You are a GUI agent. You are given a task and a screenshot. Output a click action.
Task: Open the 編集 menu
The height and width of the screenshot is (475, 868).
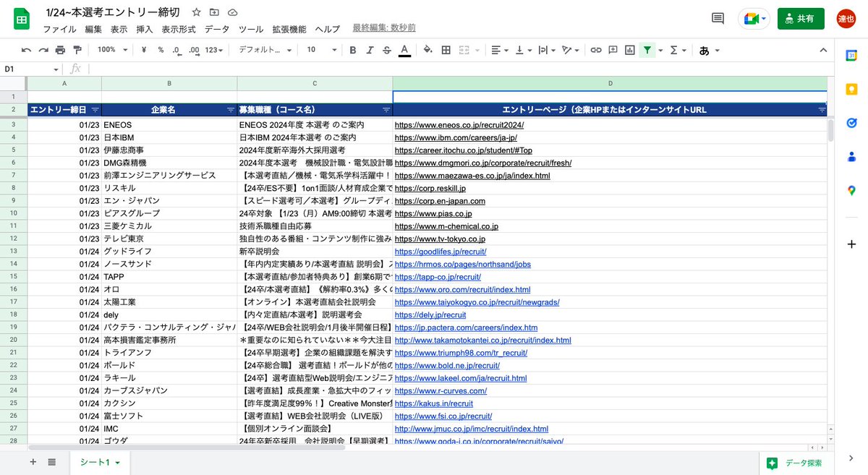[93, 29]
